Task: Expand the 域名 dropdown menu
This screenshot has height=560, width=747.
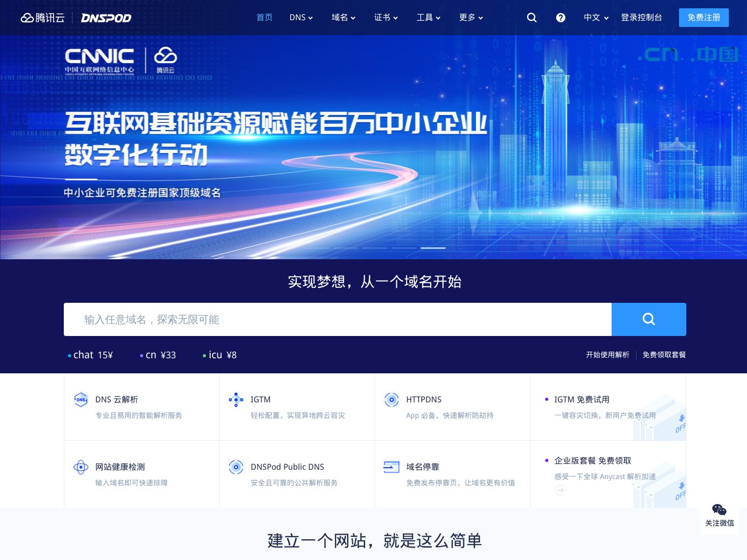Action: 343,18
